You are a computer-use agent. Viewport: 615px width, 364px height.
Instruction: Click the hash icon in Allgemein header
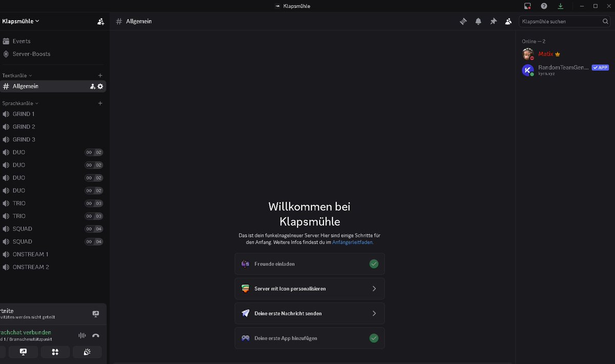tap(119, 22)
